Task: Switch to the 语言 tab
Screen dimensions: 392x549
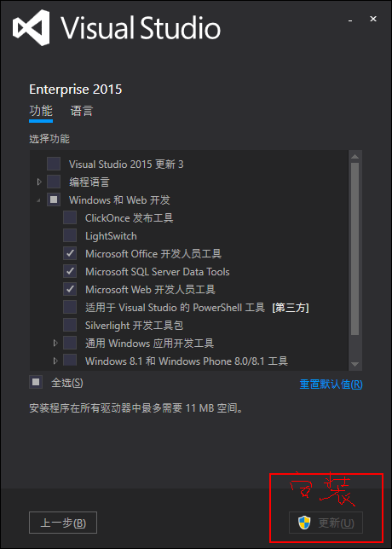Action: point(82,111)
